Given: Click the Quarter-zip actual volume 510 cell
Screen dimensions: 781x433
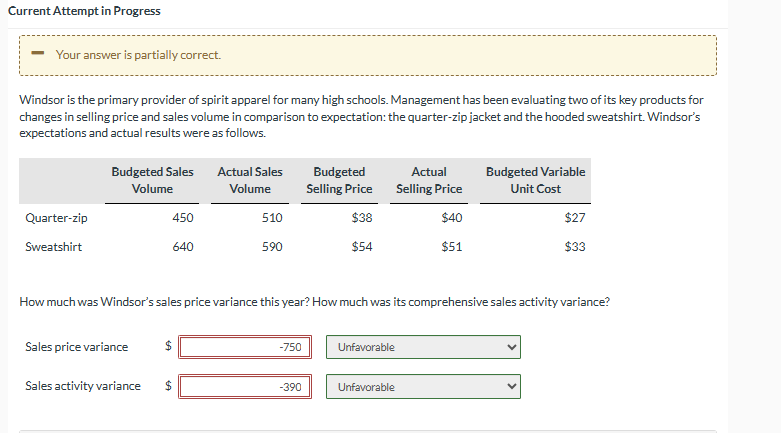Looking at the screenshot, I should [272, 218].
